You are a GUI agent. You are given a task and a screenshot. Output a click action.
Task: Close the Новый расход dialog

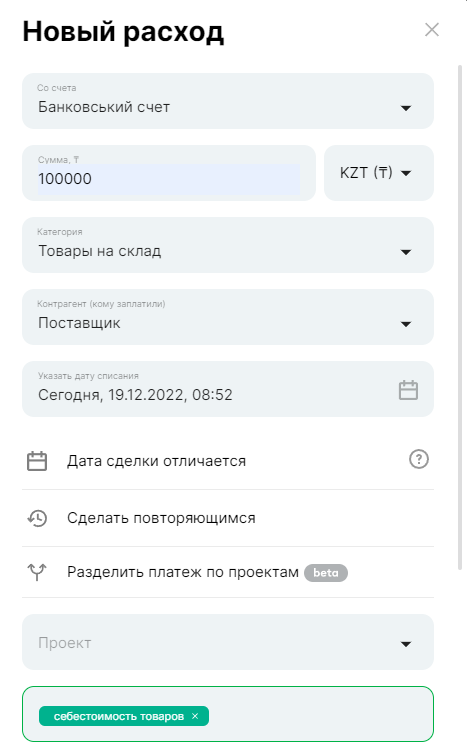pyautogui.click(x=432, y=30)
